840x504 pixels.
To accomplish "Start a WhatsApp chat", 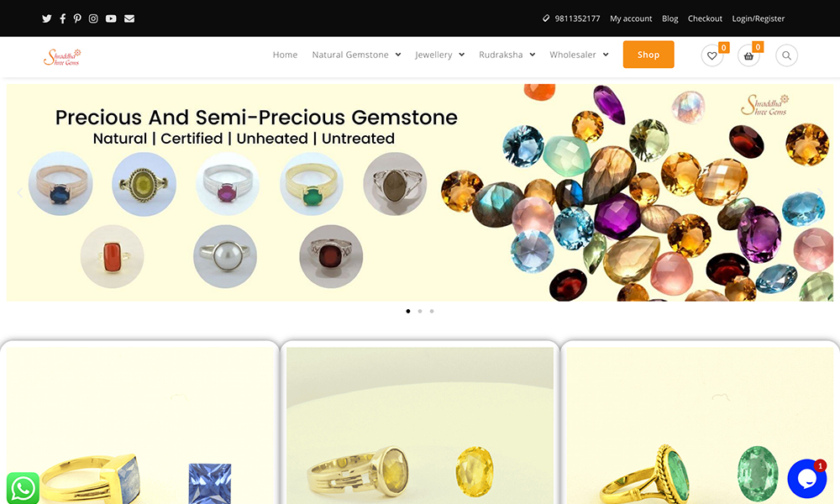I will [x=23, y=488].
